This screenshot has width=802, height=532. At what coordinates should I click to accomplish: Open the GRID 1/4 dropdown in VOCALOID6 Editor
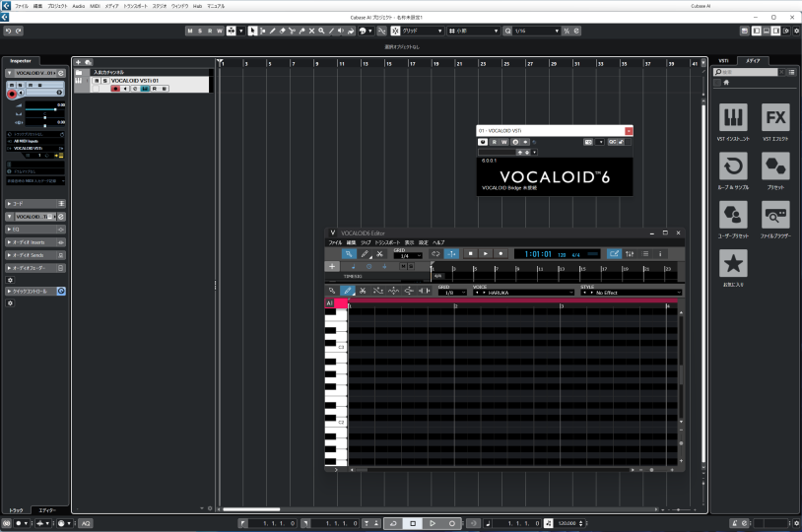pyautogui.click(x=408, y=256)
